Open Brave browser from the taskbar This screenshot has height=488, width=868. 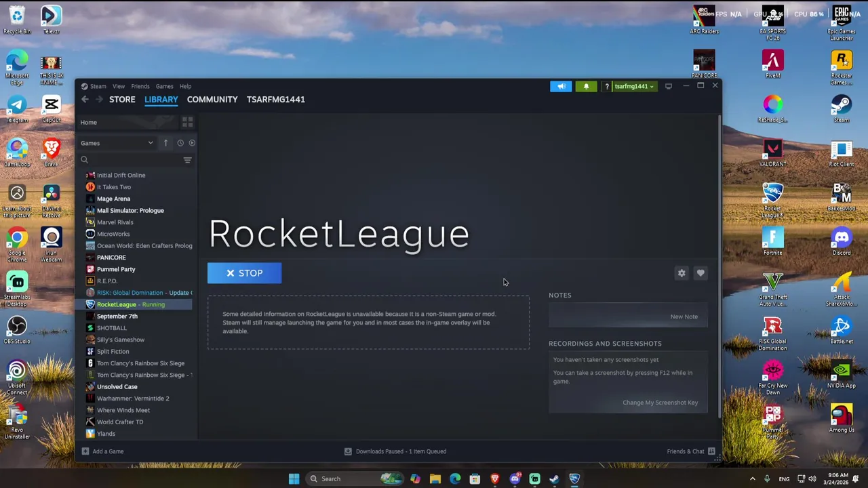coord(494,479)
